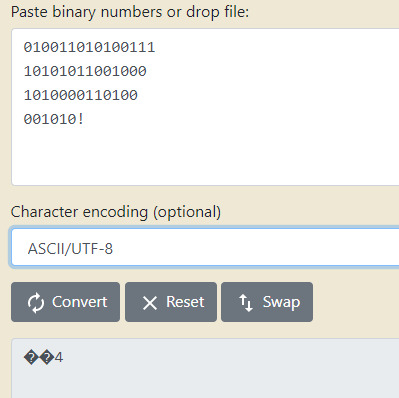Click the up-down arrows icon on Swap
The width and height of the screenshot is (399, 398).
(x=246, y=303)
